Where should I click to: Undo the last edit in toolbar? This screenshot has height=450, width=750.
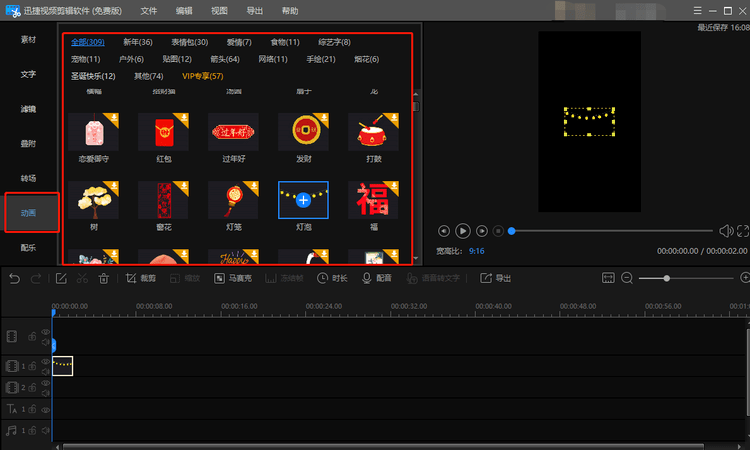14,278
